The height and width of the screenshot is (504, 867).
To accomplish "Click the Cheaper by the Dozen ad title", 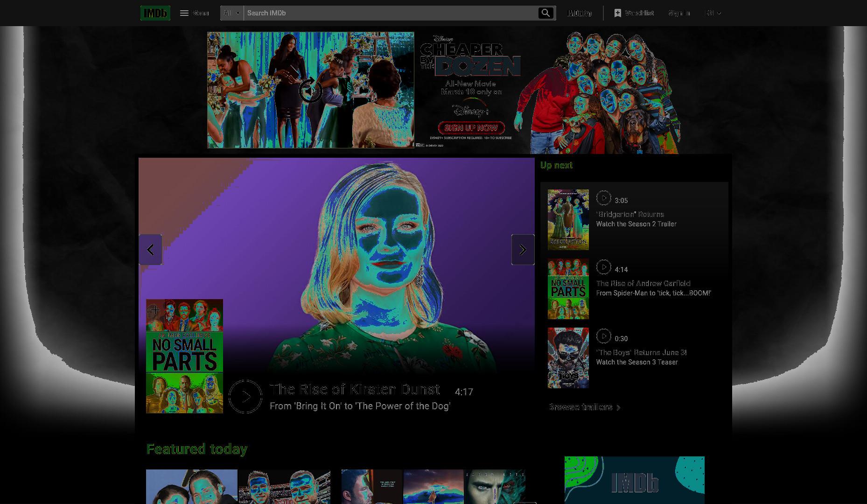I will pyautogui.click(x=470, y=60).
